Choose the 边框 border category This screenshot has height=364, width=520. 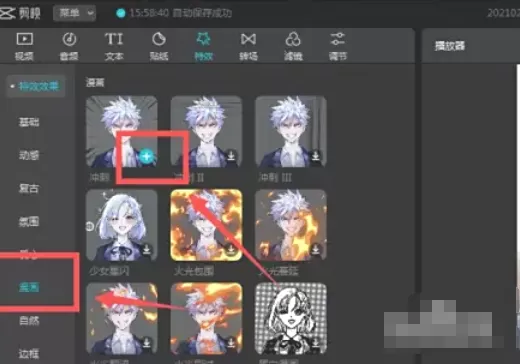tap(29, 354)
